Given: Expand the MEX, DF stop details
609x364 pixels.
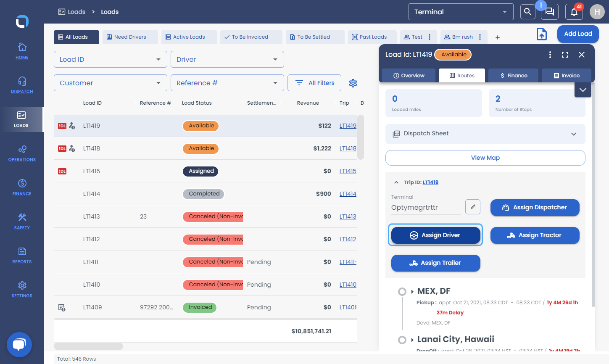Looking at the screenshot, I should coord(412,291).
